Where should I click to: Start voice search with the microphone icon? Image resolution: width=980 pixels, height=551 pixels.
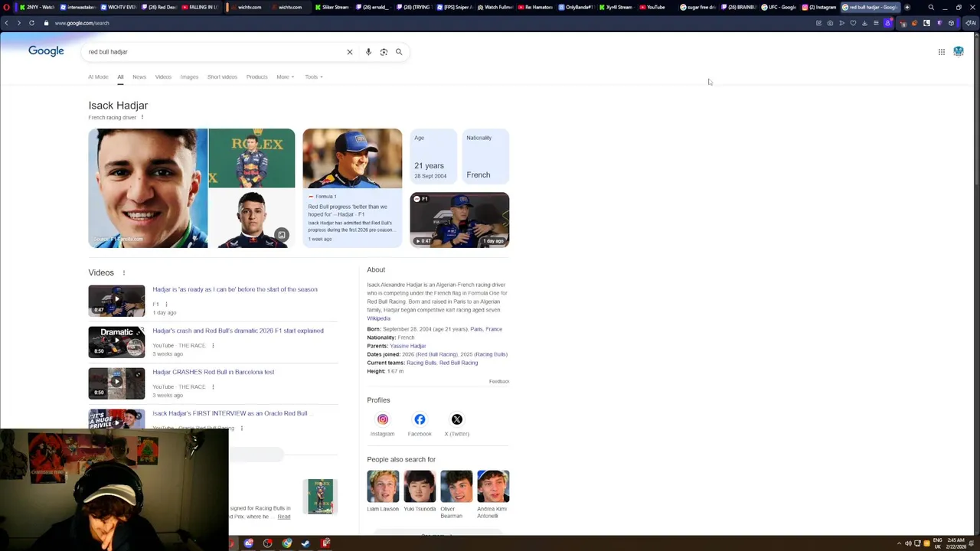click(x=368, y=52)
